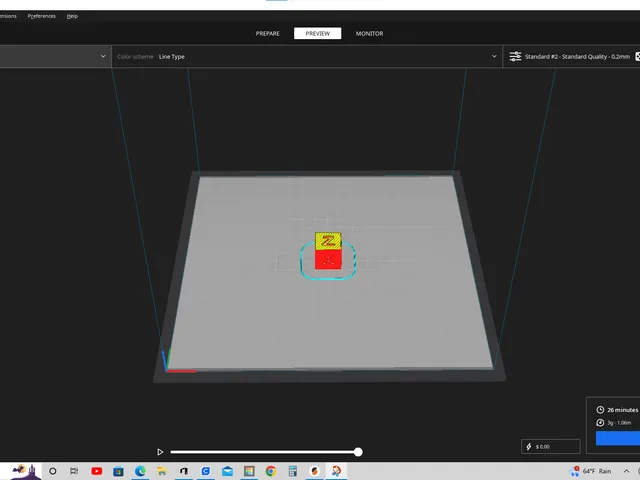Viewport: 640px width, 480px height.
Task: Select the sliced calibration cube model
Action: pyautogui.click(x=328, y=251)
